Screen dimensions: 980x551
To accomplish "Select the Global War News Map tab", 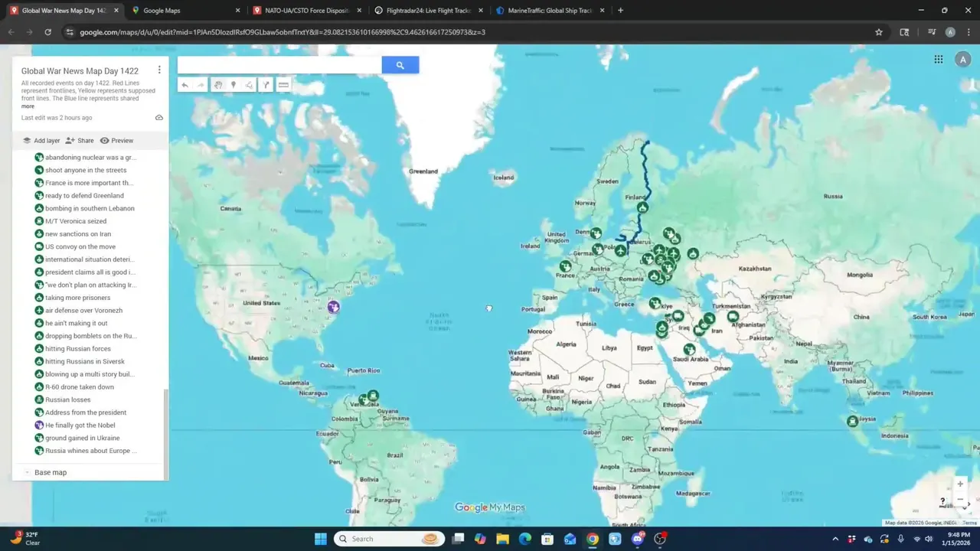I will coord(64,11).
